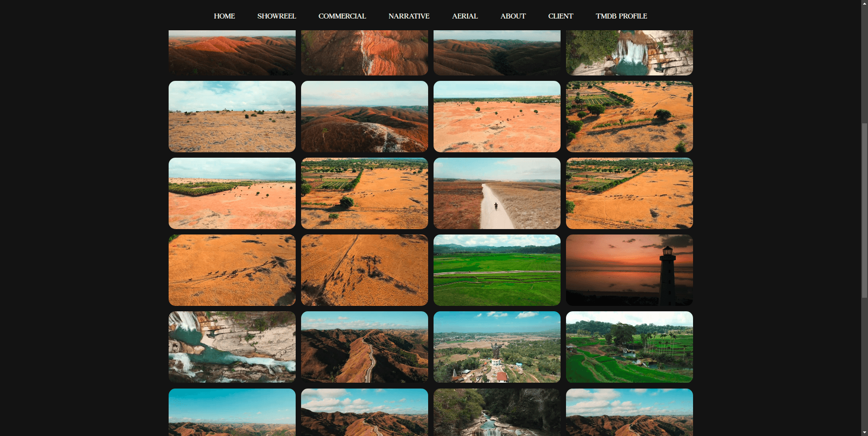Visit the CLIENT page
The height and width of the screenshot is (436, 868).
pyautogui.click(x=560, y=16)
